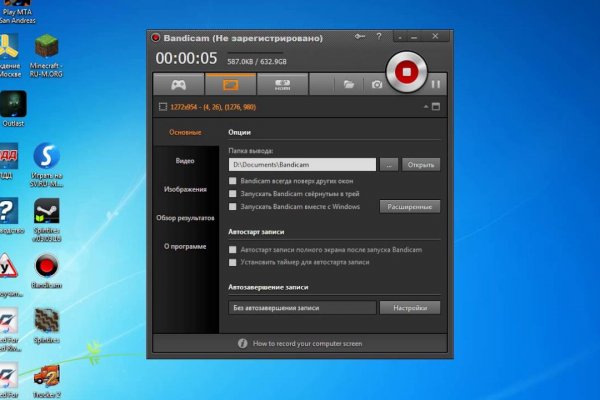Stop recording with the red round button
Viewport: 600px width, 400px height.
(x=406, y=73)
